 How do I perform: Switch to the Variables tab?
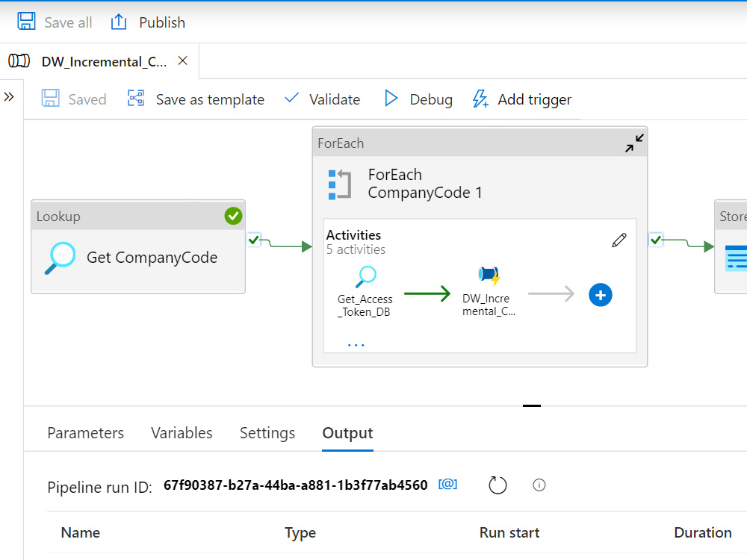coord(182,433)
